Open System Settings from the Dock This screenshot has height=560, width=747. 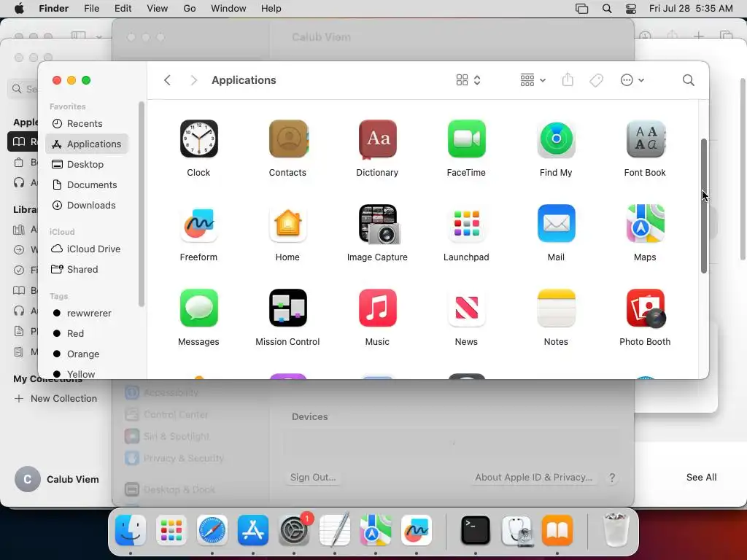point(295,530)
